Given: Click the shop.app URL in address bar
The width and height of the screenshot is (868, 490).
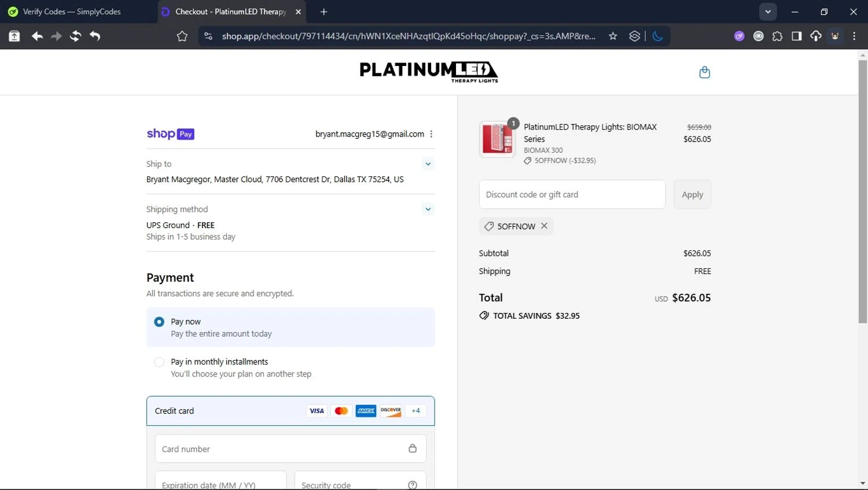Looking at the screenshot, I should (409, 36).
